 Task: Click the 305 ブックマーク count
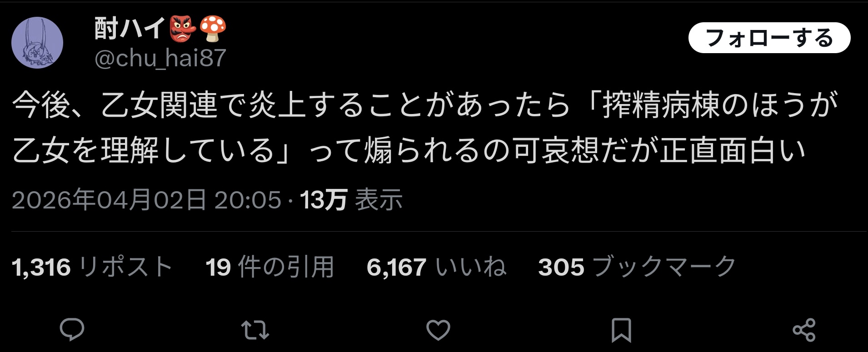point(637,267)
